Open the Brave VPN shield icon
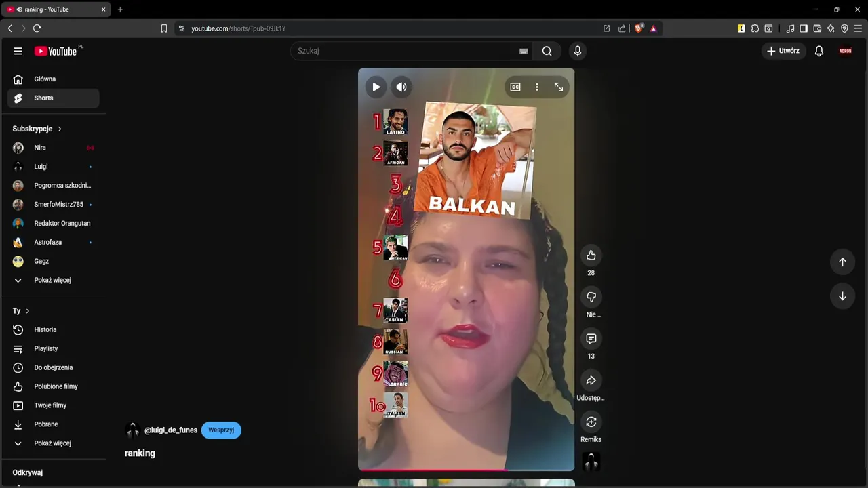Image resolution: width=868 pixels, height=488 pixels. pos(844,28)
